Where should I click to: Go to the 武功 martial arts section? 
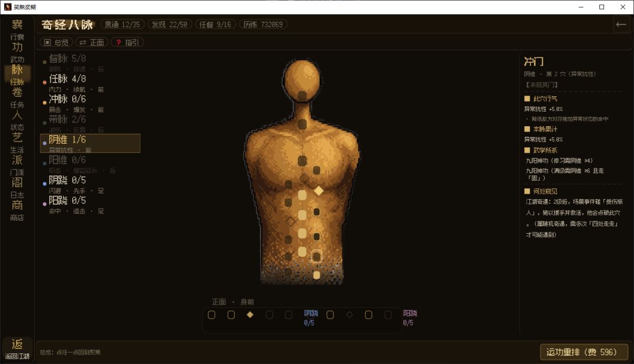coord(17,52)
